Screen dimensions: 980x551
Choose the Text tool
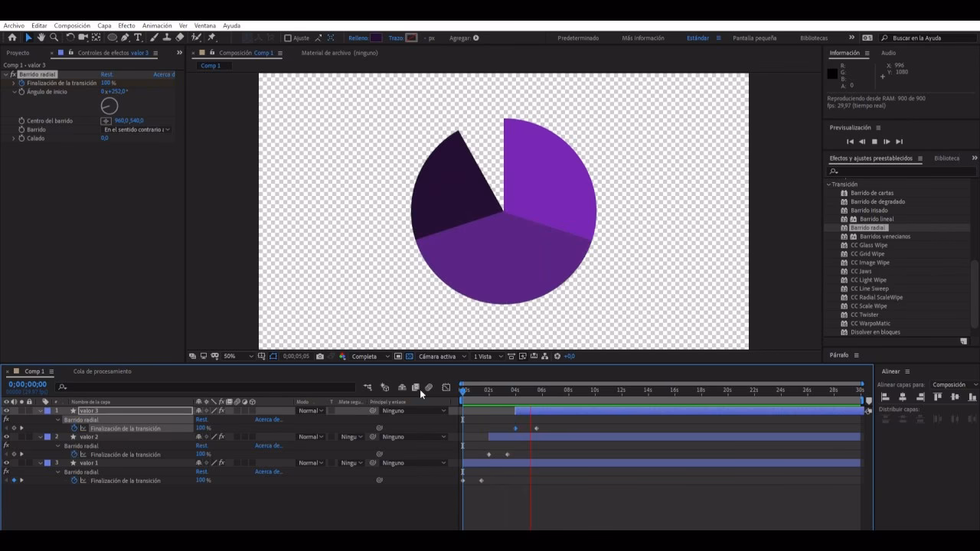[x=137, y=37]
